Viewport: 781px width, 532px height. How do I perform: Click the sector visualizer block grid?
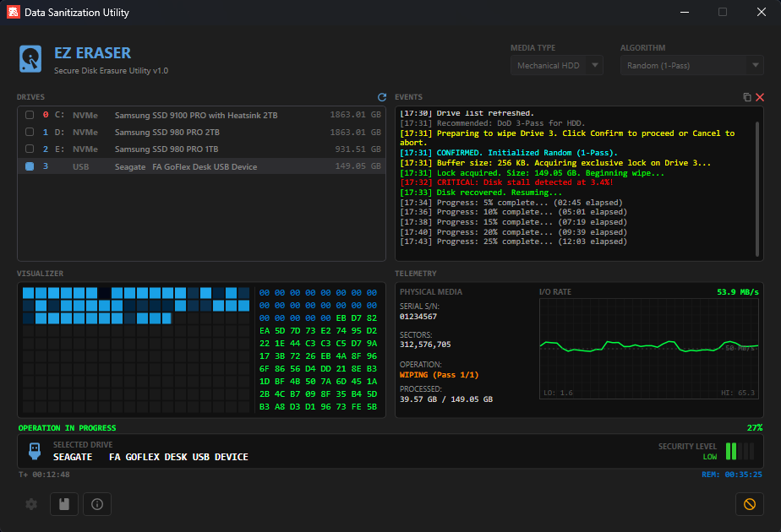click(x=136, y=350)
